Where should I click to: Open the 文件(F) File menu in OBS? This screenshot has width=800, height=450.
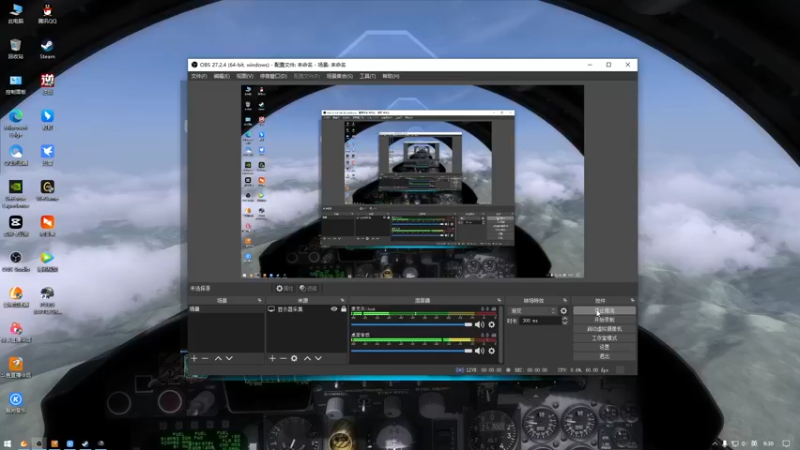pyautogui.click(x=199, y=76)
